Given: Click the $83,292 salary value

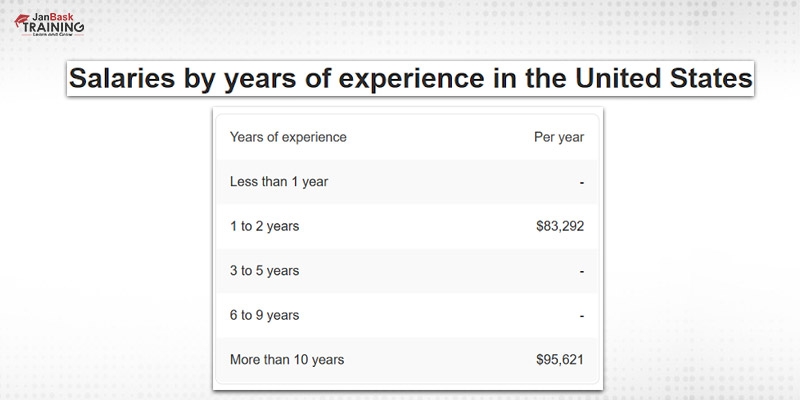Looking at the screenshot, I should [559, 226].
